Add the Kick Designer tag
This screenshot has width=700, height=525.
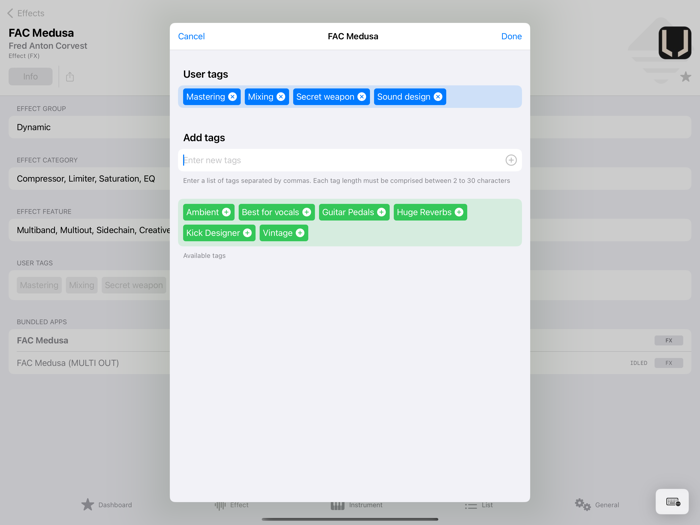(247, 233)
